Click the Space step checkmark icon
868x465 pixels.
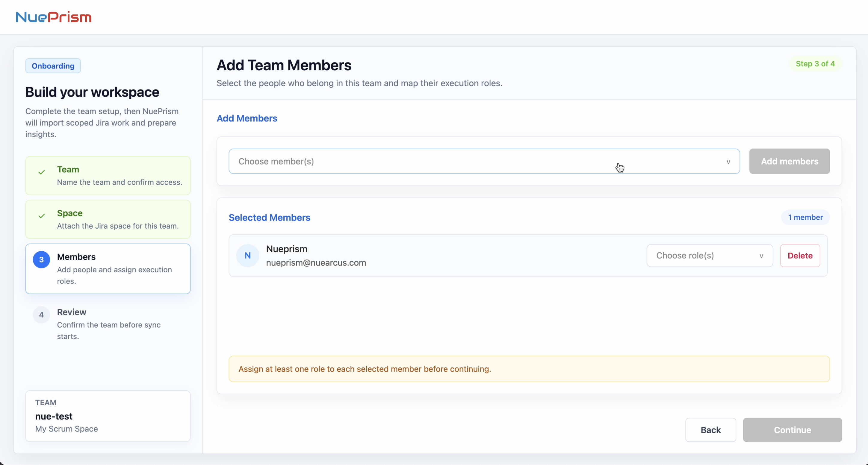click(41, 216)
